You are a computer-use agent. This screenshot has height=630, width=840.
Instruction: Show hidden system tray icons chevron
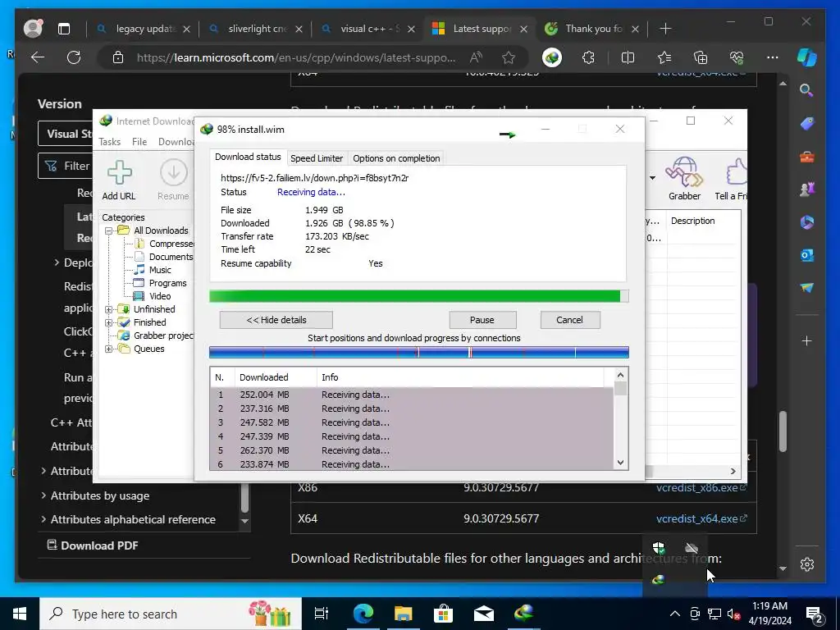[675, 614]
